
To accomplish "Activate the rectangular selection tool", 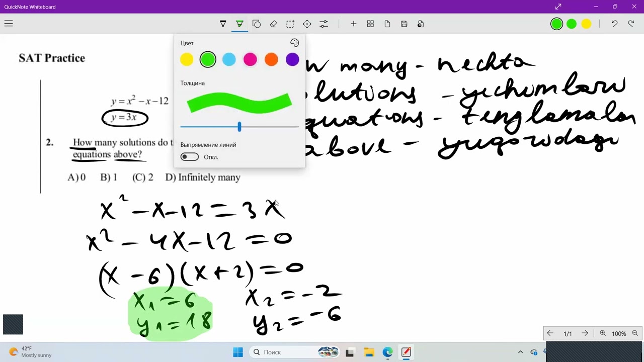I will point(290,24).
